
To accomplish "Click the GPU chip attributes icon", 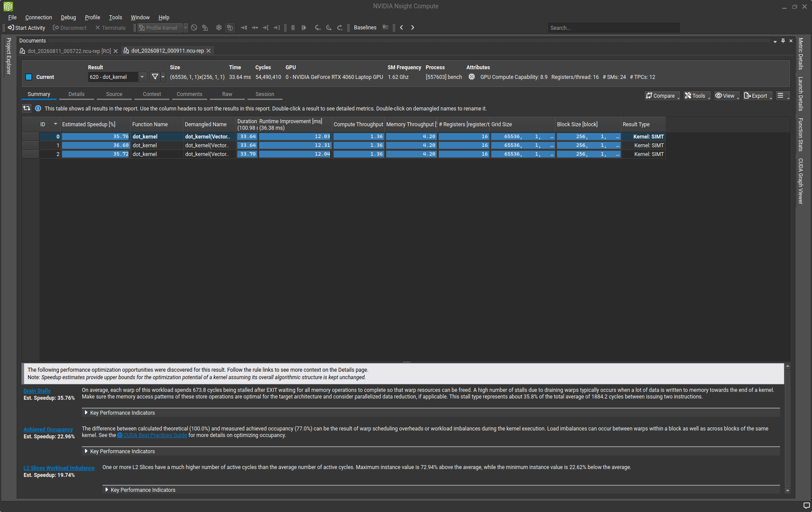I will tap(472, 77).
